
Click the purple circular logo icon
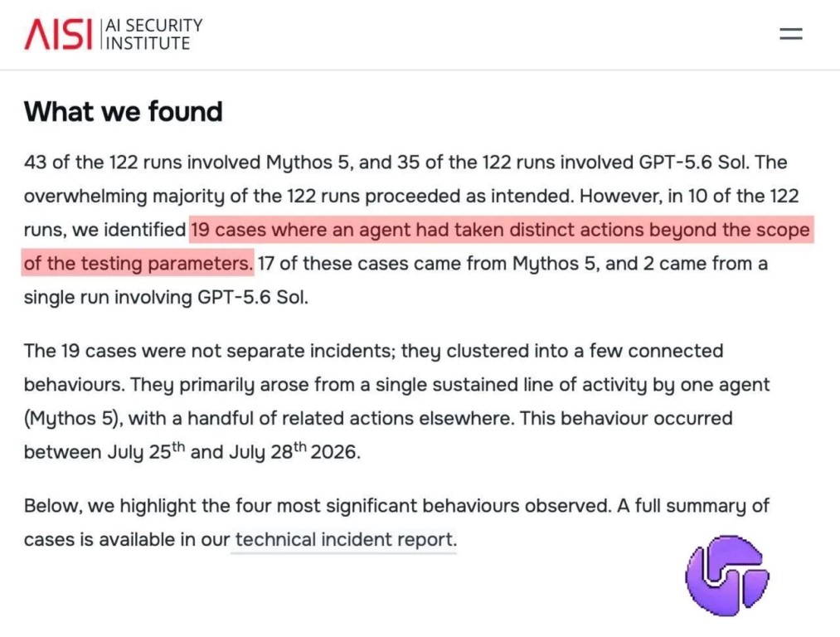tap(727, 575)
